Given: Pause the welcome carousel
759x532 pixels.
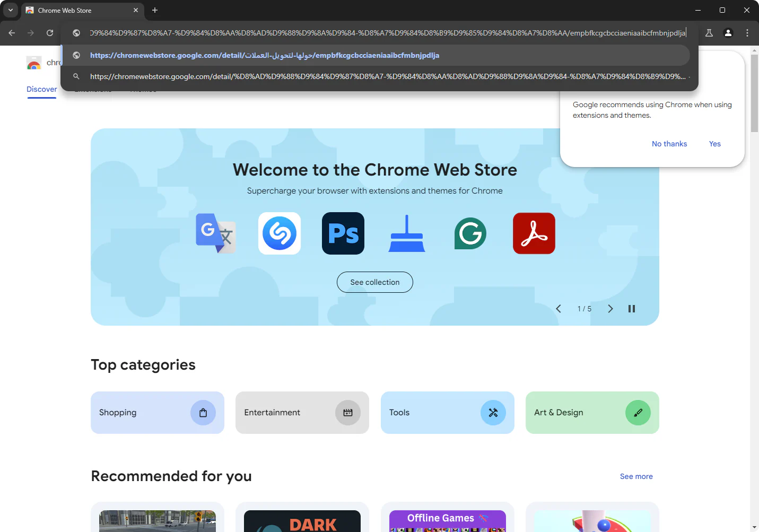Looking at the screenshot, I should [632, 309].
